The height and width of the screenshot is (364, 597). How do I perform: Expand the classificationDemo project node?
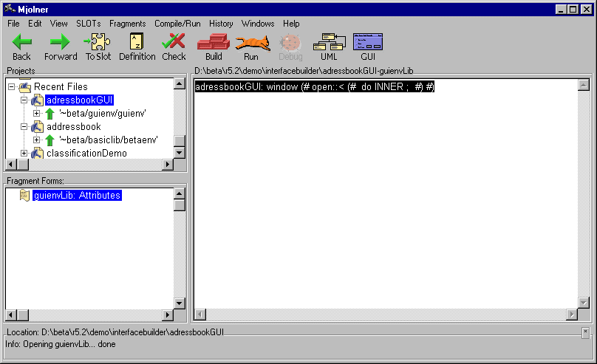click(x=24, y=154)
